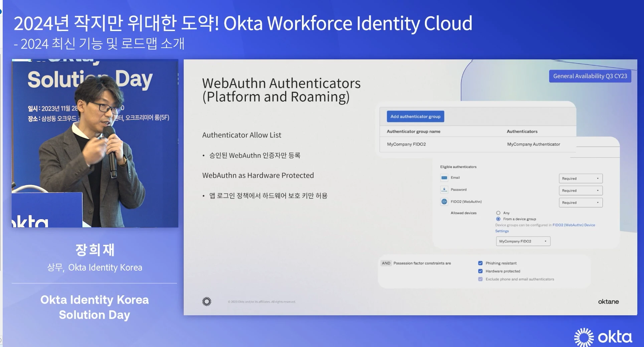Click the Eligible authenticators label
Image resolution: width=644 pixels, height=347 pixels.
pyautogui.click(x=458, y=167)
